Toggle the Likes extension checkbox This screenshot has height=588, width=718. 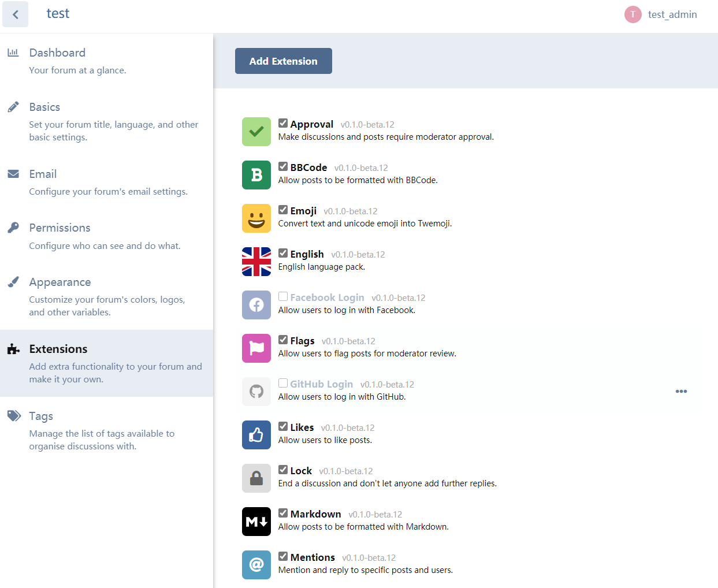283,426
